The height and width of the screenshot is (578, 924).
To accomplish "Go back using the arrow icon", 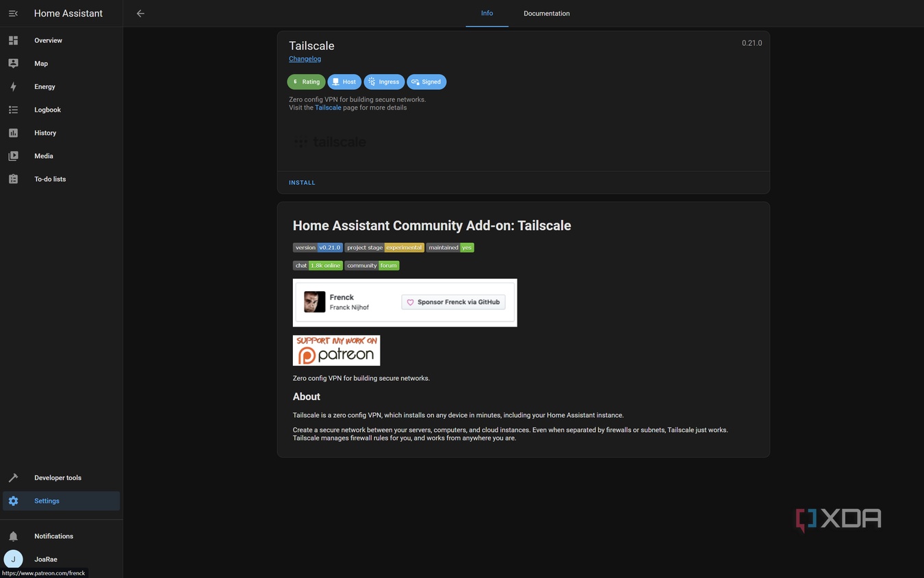I will coord(140,14).
